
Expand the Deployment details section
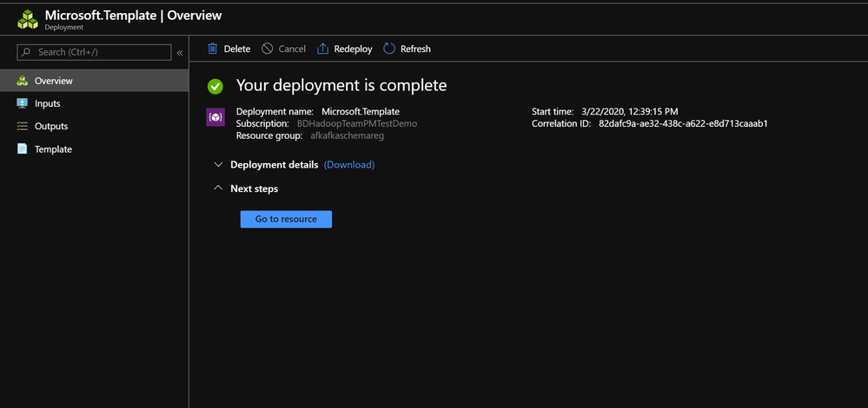coord(219,165)
